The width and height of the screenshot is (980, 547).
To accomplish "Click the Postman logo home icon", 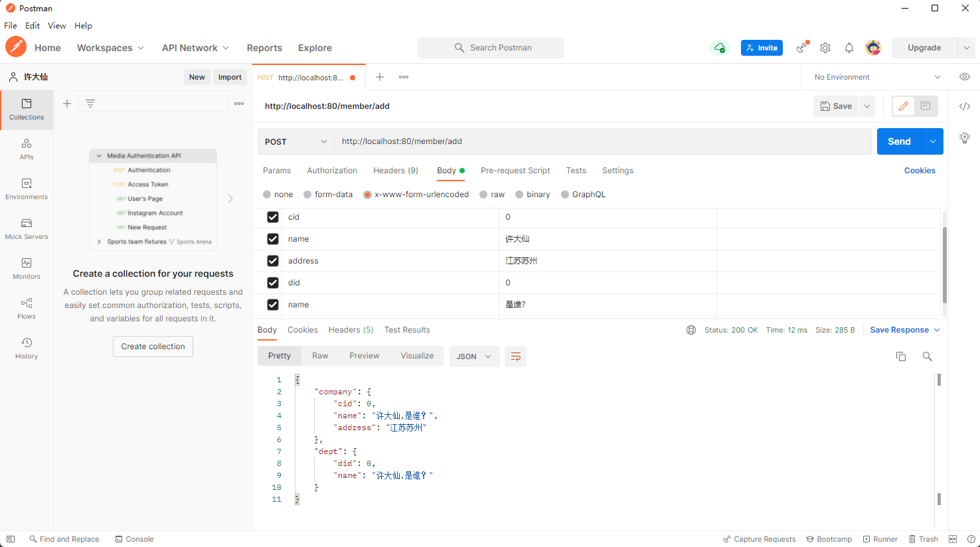I will [16, 47].
